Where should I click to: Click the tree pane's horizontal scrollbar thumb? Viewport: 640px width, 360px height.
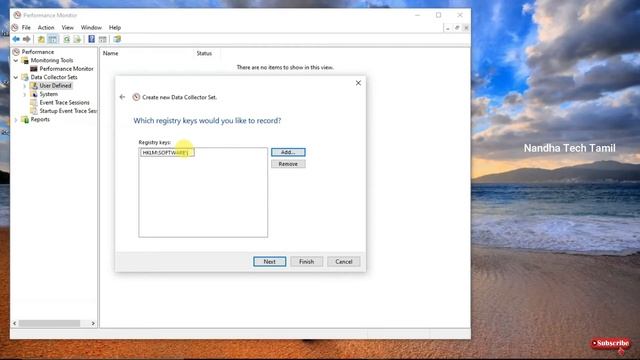(49, 323)
